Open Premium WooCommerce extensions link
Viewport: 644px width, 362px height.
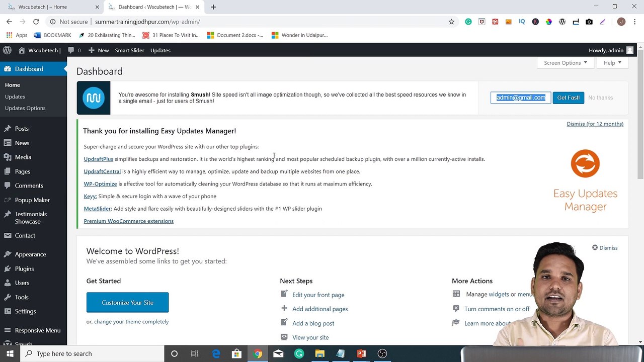pyautogui.click(x=128, y=221)
